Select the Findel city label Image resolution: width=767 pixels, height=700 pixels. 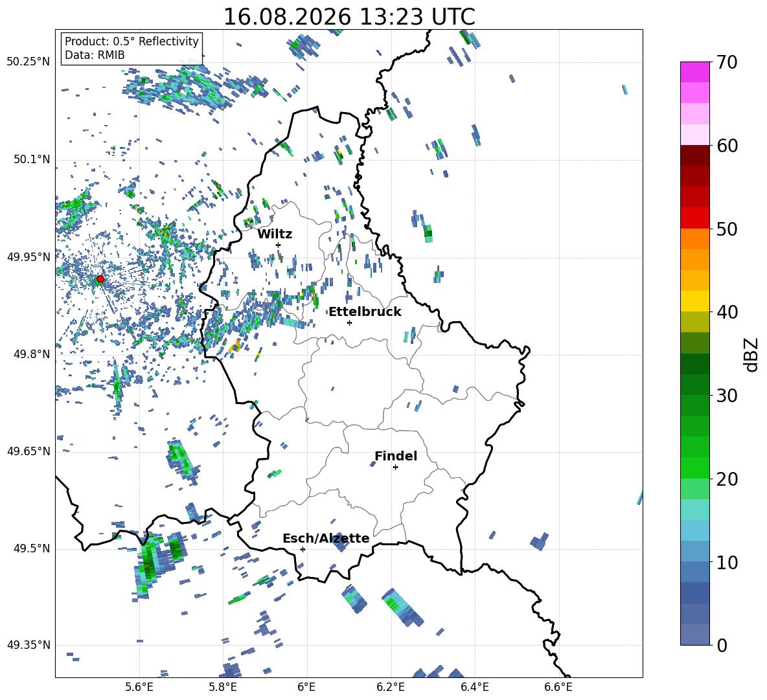coord(396,456)
